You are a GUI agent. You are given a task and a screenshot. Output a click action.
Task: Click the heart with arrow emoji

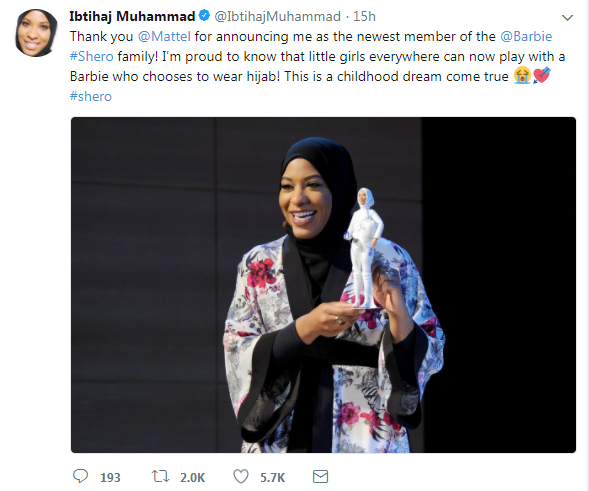click(542, 75)
